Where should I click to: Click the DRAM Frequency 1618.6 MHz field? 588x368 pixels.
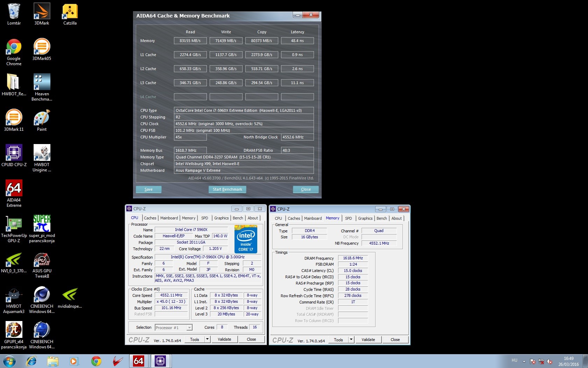click(x=353, y=258)
